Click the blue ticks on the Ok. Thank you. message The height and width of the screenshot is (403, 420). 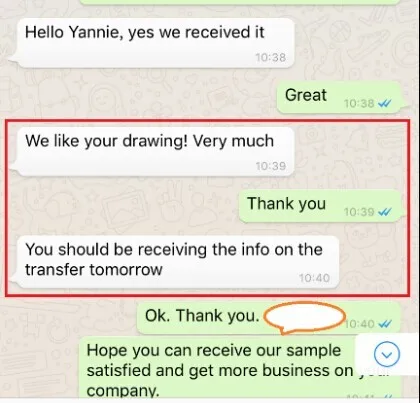384,324
